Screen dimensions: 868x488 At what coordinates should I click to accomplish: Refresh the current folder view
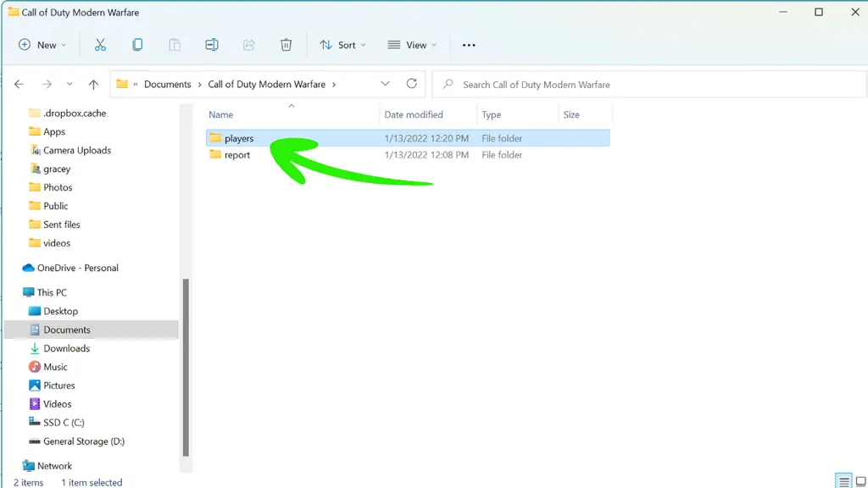[412, 84]
